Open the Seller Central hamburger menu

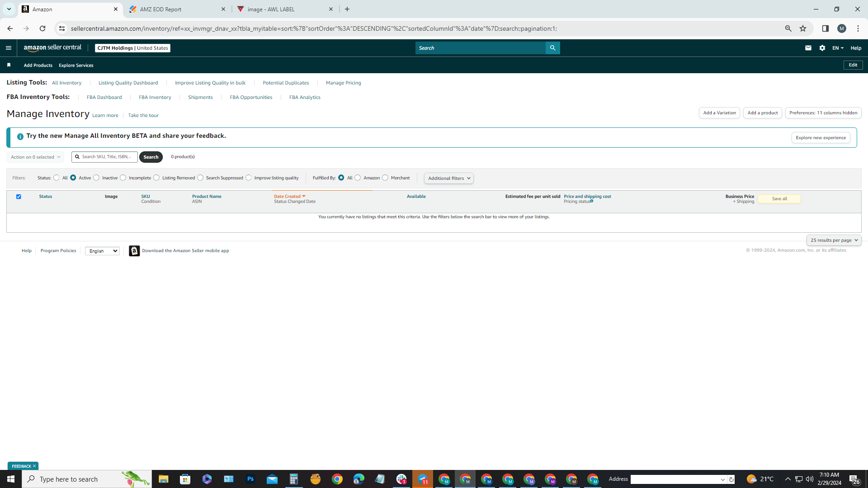[9, 48]
